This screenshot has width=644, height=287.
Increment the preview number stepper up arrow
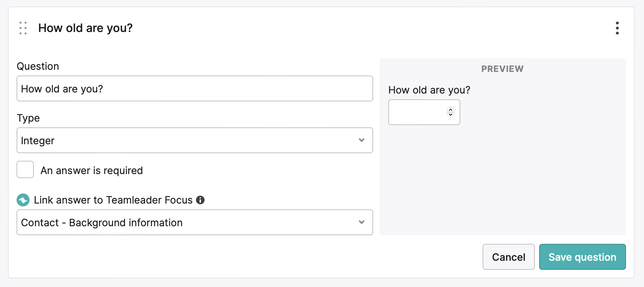[451, 110]
